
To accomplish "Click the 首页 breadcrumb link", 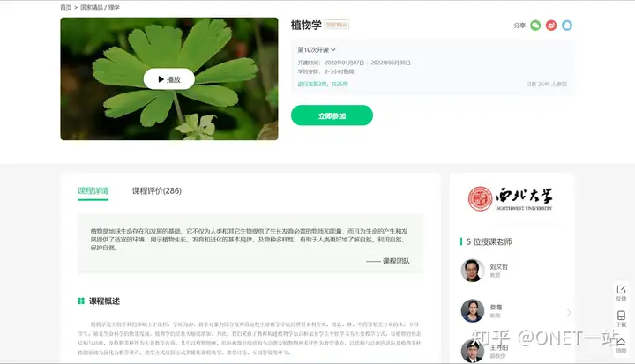I will coord(65,7).
